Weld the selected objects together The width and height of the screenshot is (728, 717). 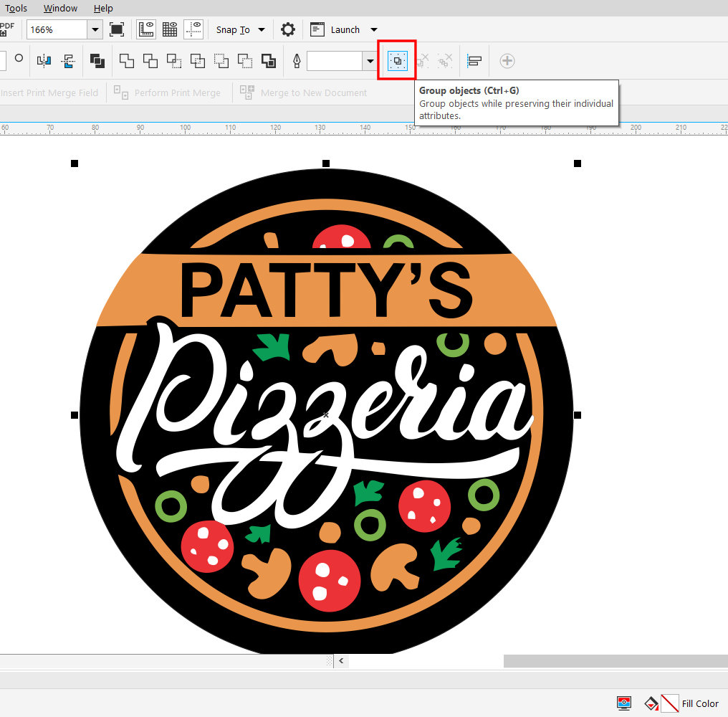click(126, 61)
